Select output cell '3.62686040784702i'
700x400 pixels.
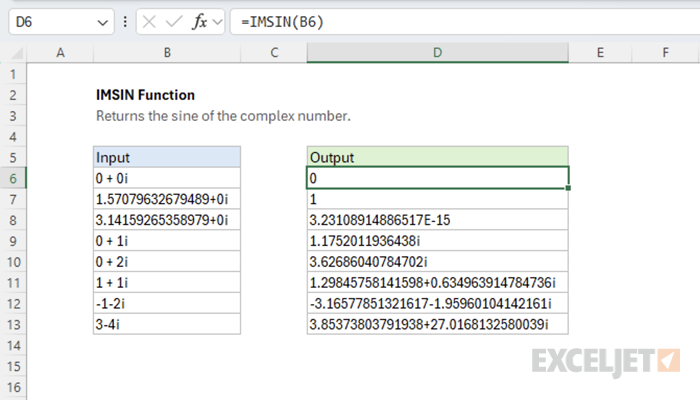(x=438, y=262)
